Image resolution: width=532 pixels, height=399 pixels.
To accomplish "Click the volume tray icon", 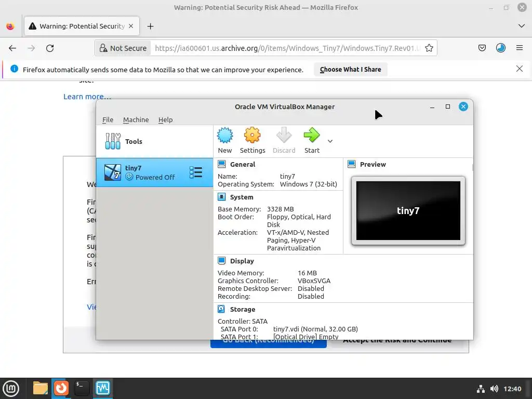I will [495, 389].
